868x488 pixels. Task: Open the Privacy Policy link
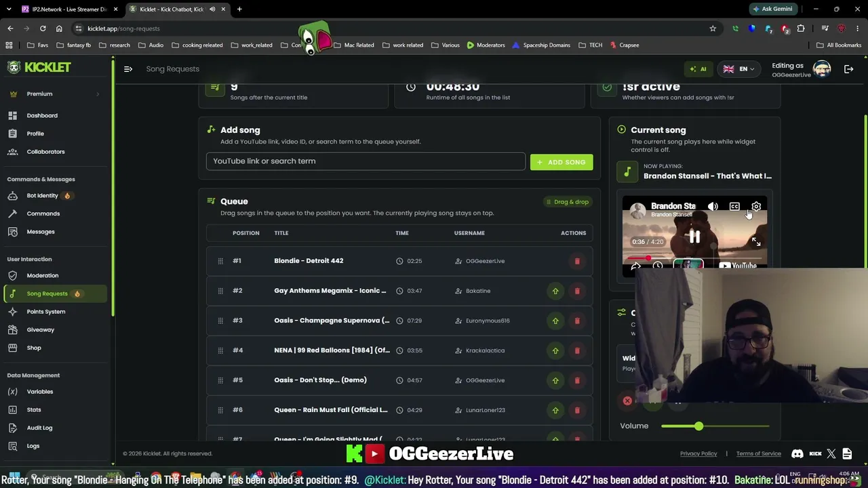pyautogui.click(x=698, y=453)
